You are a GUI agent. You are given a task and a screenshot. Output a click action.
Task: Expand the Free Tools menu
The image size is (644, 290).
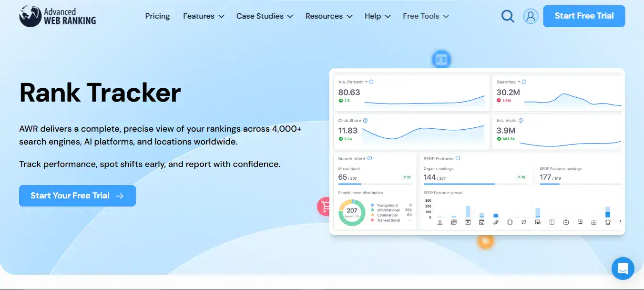(426, 16)
